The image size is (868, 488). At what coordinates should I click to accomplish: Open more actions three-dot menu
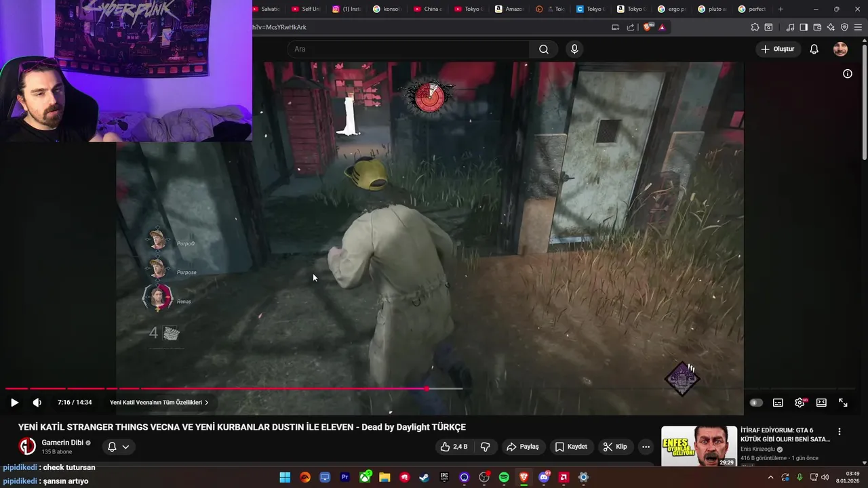(x=646, y=447)
